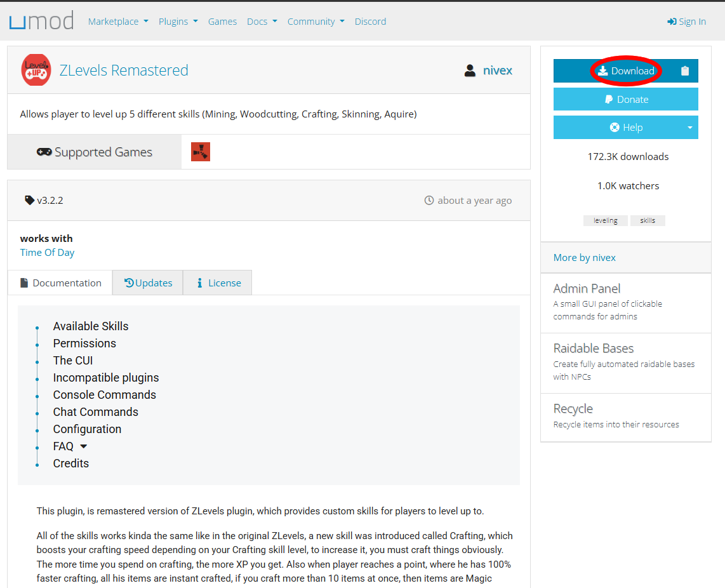Open author nivex profile link
This screenshot has width=725, height=588.
[498, 70]
